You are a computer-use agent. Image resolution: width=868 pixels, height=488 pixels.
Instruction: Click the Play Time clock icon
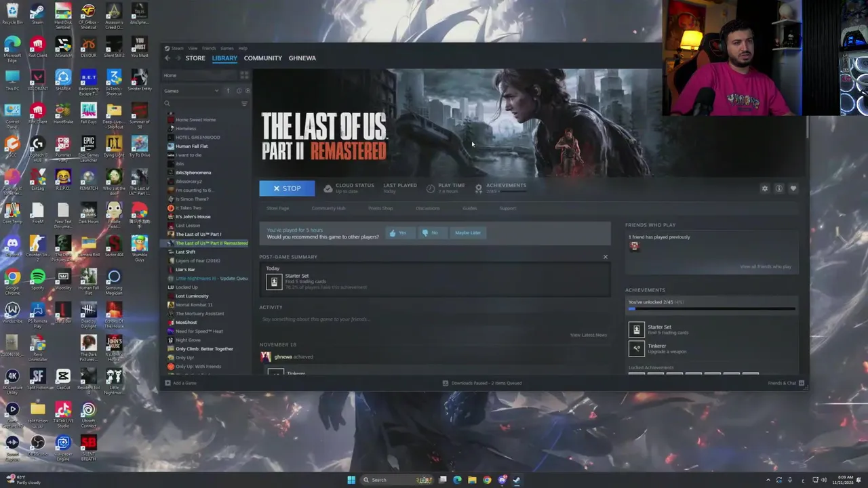[x=431, y=188]
